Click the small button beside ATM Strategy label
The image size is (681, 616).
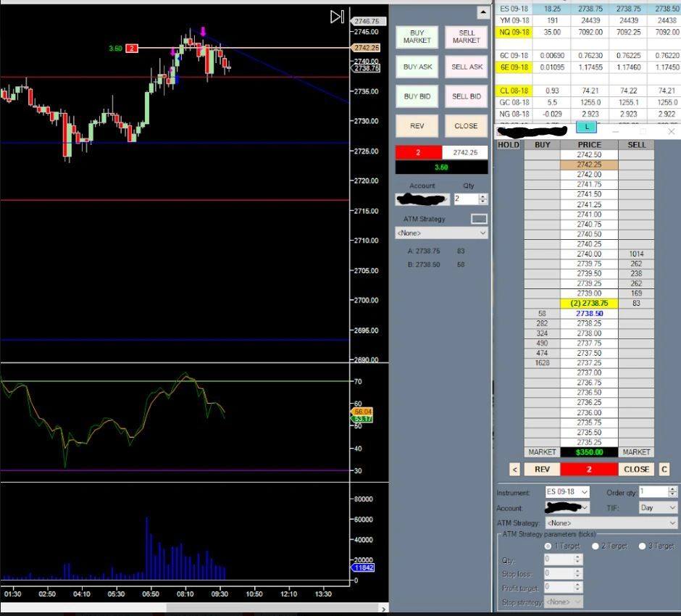(479, 219)
